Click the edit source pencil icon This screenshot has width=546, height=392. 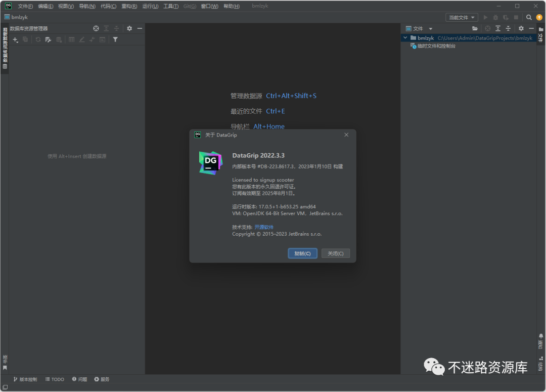pyautogui.click(x=82, y=40)
